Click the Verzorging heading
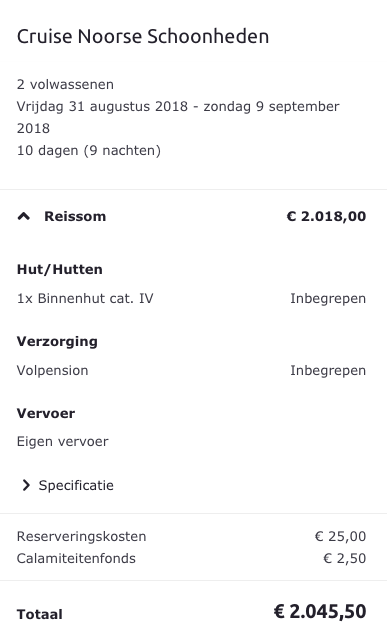Screen dimensions: 387x644 coord(57,342)
